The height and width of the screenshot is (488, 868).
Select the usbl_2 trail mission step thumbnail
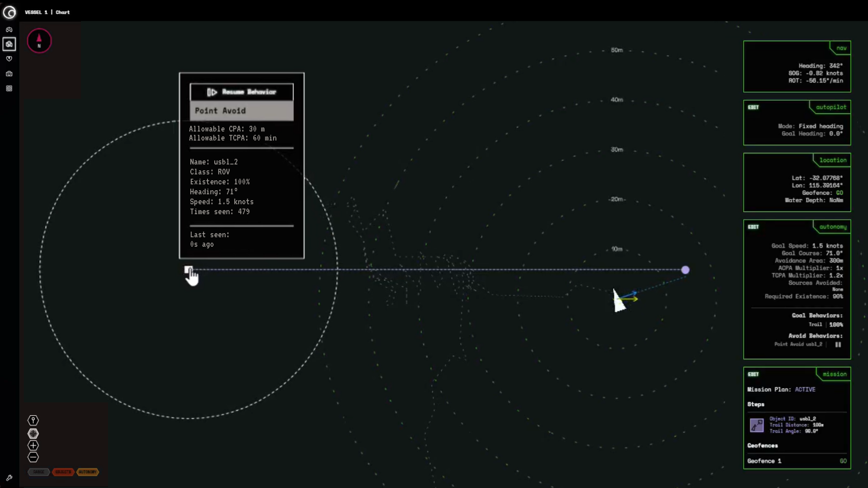pyautogui.click(x=756, y=425)
